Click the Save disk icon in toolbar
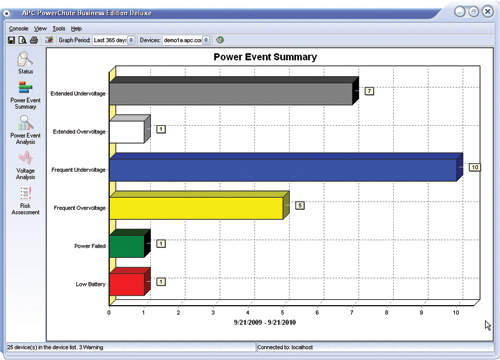 click(x=11, y=40)
